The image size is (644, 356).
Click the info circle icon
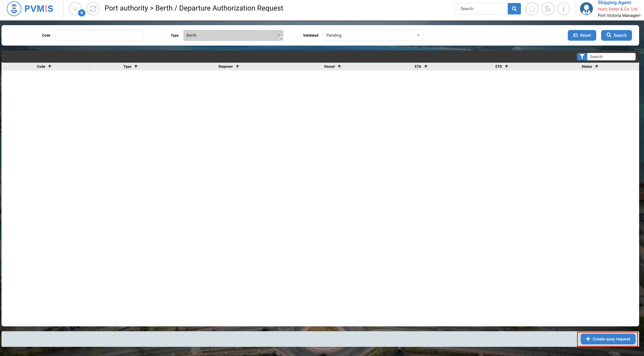click(x=563, y=9)
